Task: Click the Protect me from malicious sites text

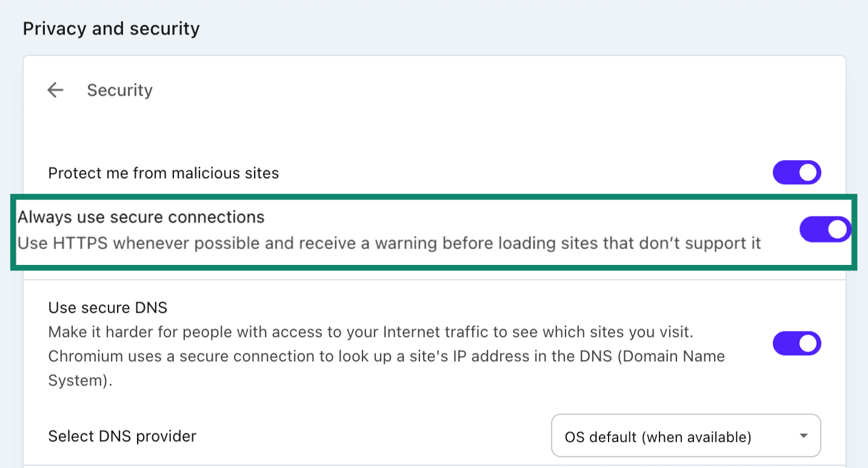Action: click(x=164, y=172)
